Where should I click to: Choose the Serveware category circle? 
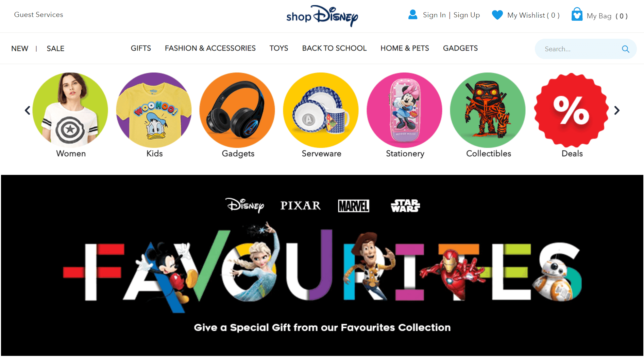pyautogui.click(x=321, y=110)
